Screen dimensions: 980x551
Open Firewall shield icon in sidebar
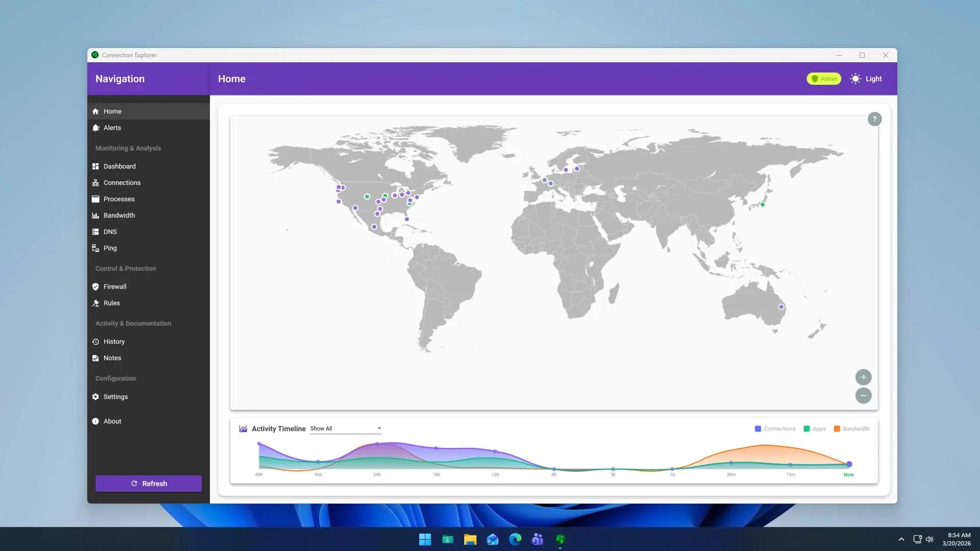click(x=95, y=287)
